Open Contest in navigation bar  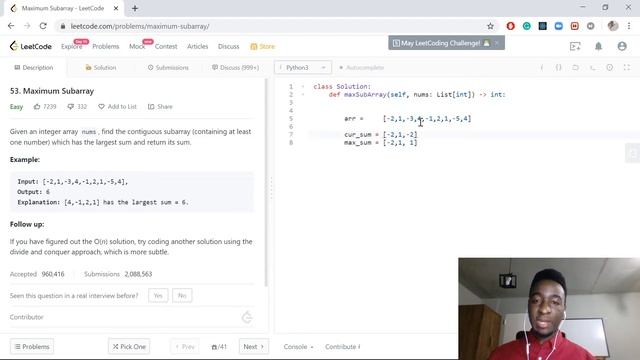click(x=166, y=46)
